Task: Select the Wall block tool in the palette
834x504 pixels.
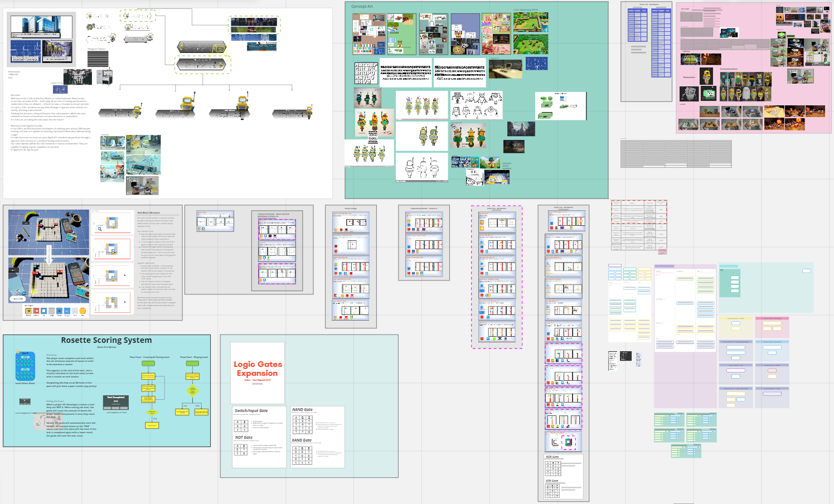Action: (51, 311)
